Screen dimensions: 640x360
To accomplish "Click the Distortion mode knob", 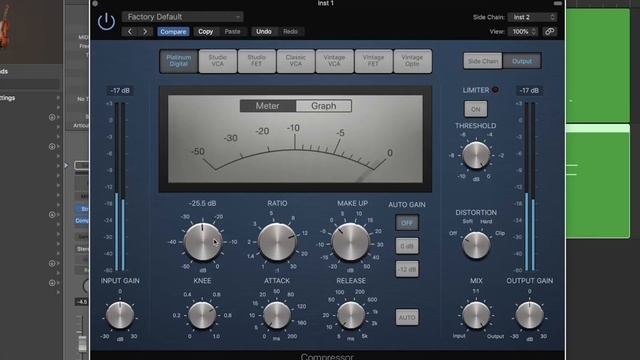I will (x=476, y=245).
